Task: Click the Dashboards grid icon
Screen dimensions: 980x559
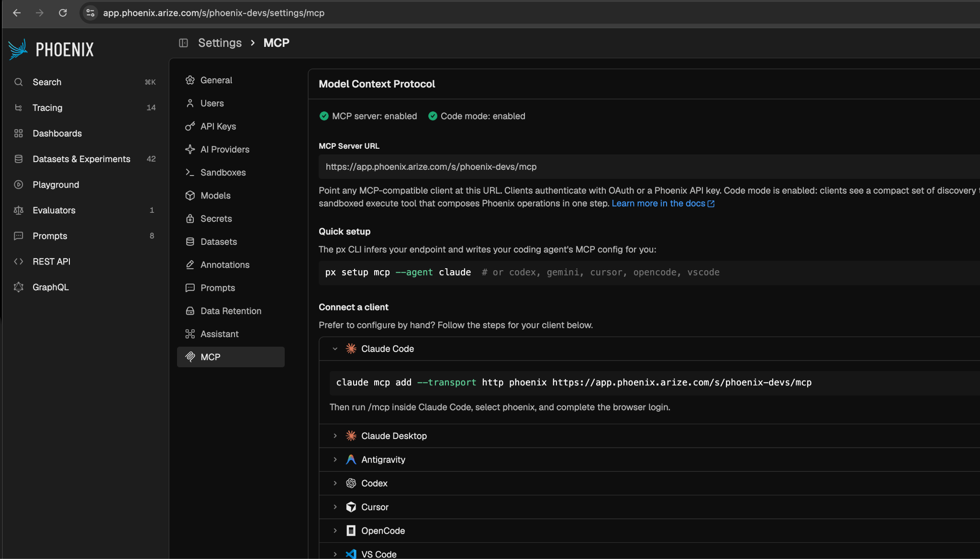Action: pos(19,133)
